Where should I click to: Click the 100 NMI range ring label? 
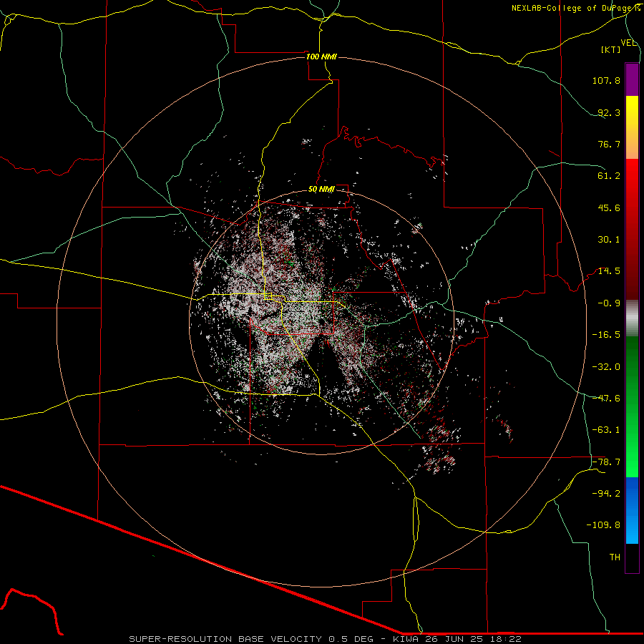(x=321, y=57)
